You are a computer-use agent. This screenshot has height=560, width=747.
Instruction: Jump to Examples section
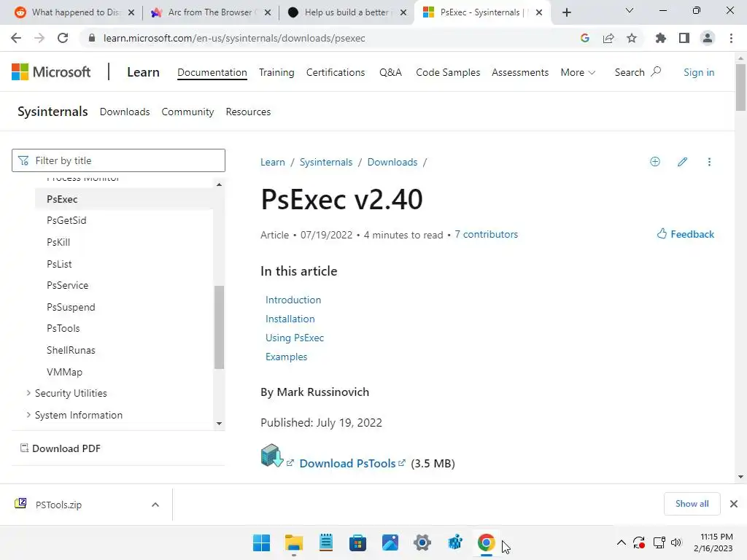pos(286,357)
